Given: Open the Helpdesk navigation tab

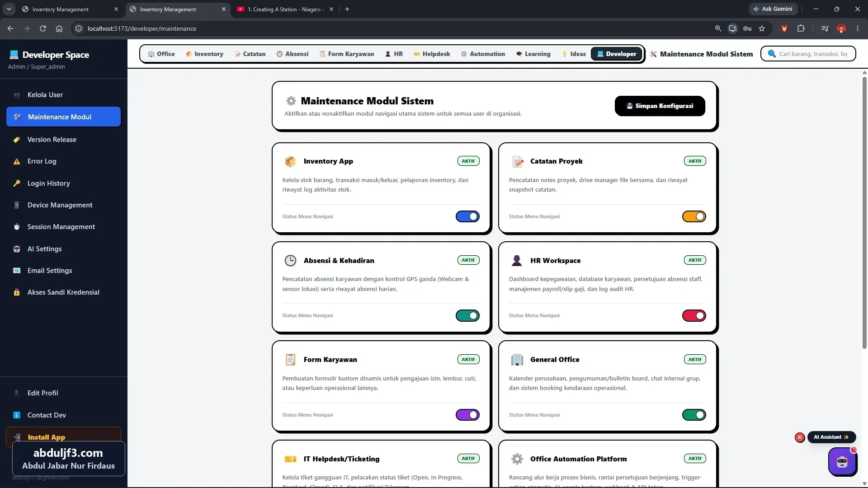Looking at the screenshot, I should coord(432,54).
